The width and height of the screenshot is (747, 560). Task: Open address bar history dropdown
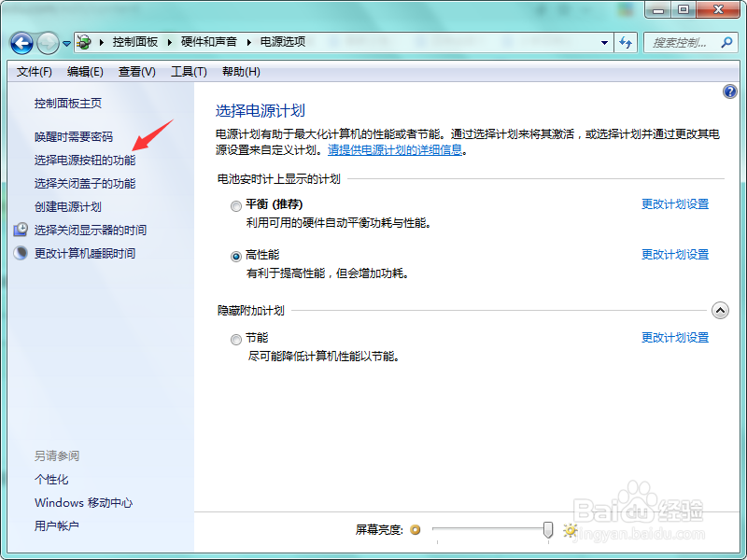click(604, 43)
